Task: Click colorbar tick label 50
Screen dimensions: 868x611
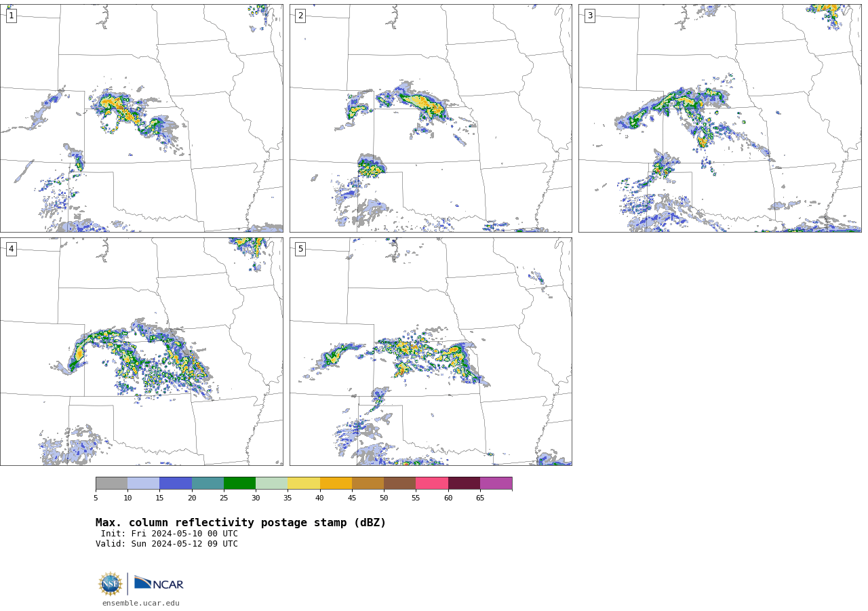Action: tap(384, 498)
